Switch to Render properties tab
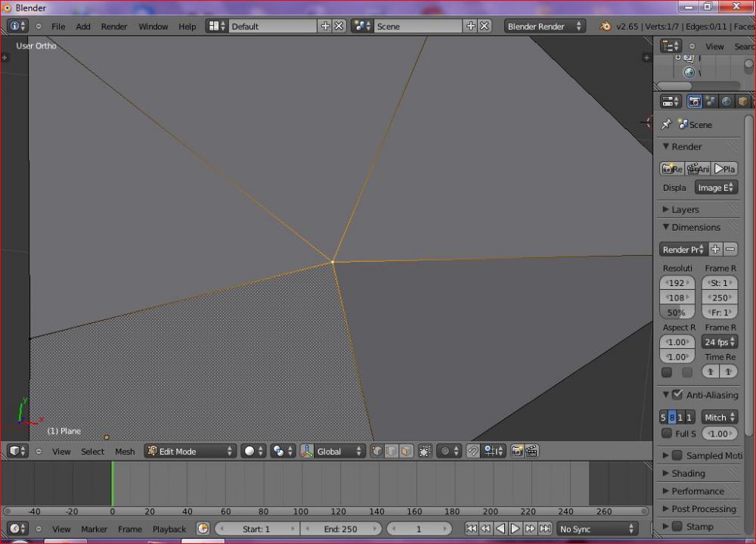756x544 pixels. [x=694, y=101]
